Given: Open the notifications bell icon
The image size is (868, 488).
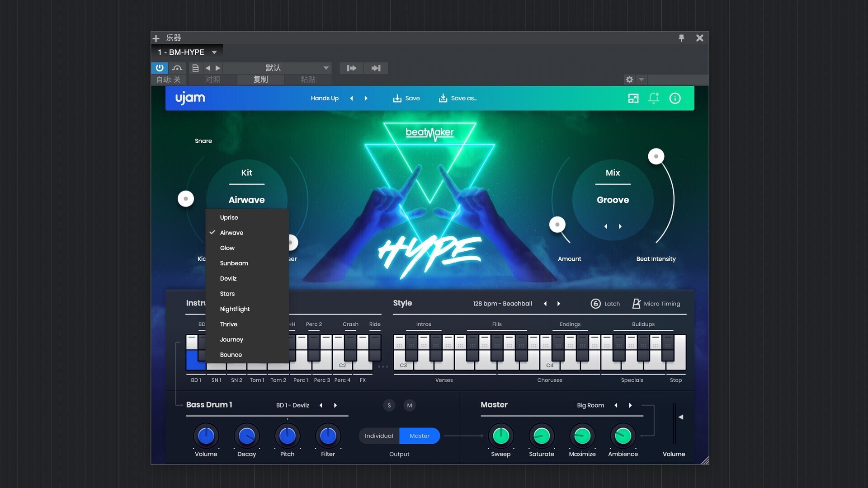Looking at the screenshot, I should pos(654,98).
